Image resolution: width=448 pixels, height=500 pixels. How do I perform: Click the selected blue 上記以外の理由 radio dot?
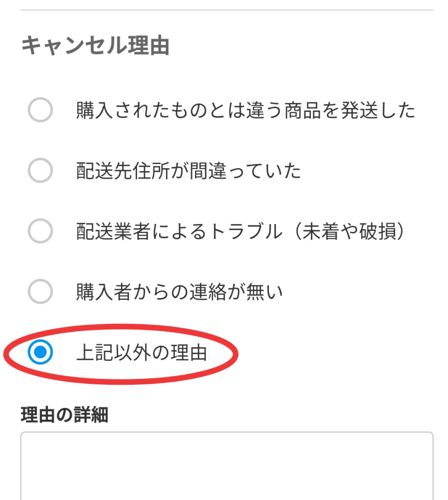[x=40, y=352]
